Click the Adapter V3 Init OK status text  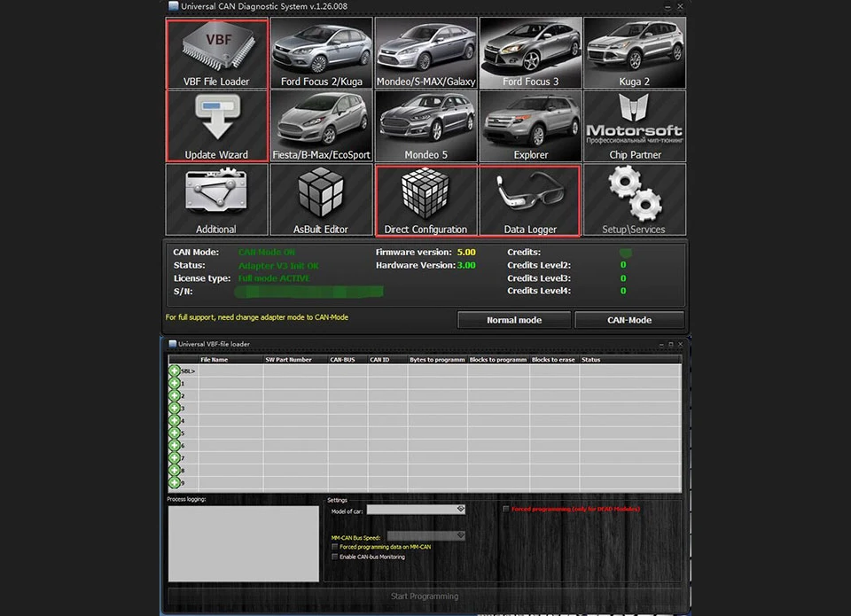[x=278, y=265]
